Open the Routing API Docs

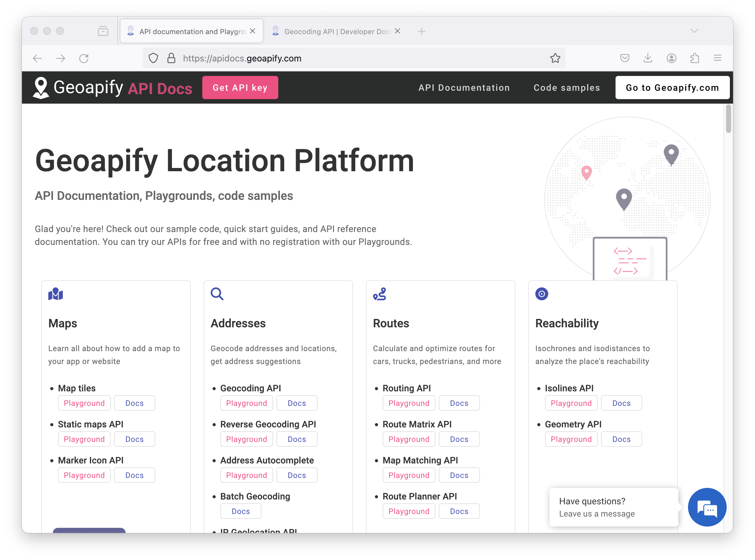(459, 403)
